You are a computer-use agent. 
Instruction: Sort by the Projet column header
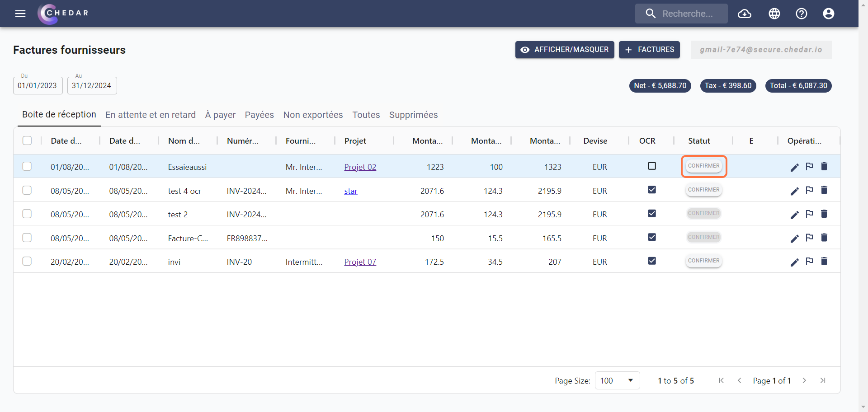click(355, 141)
